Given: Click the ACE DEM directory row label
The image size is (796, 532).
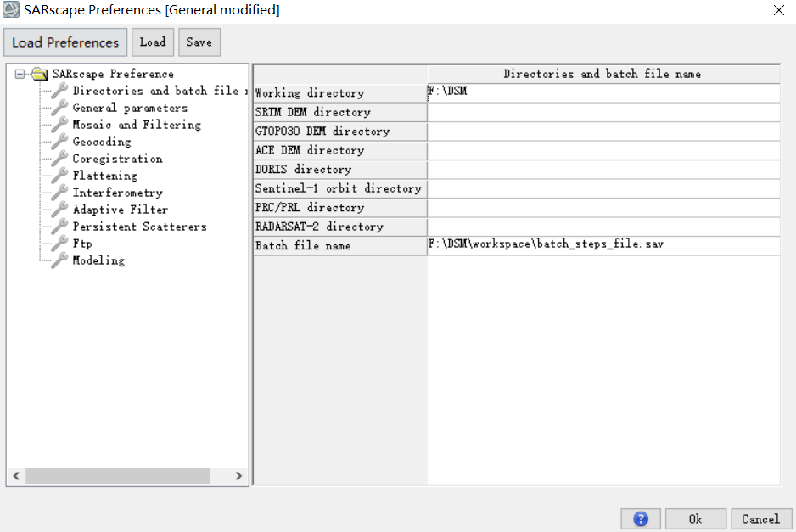Looking at the screenshot, I should coord(340,150).
